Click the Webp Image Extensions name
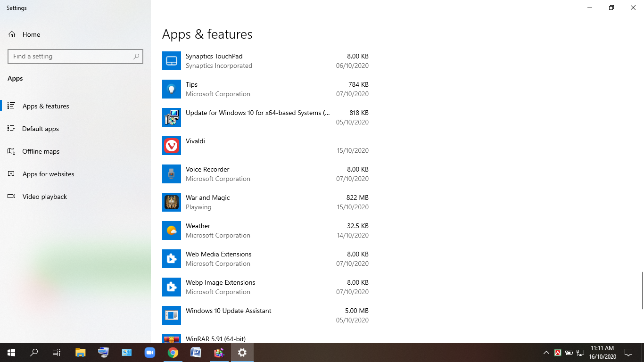The image size is (644, 362). tap(221, 282)
